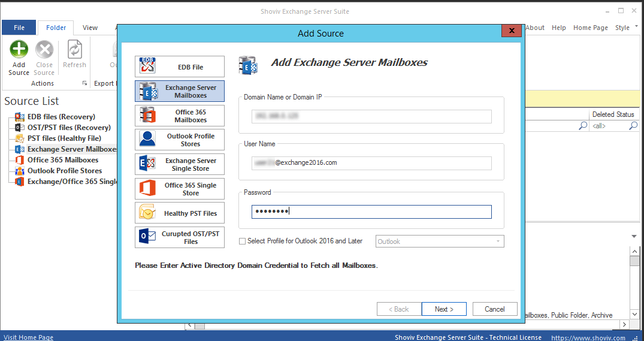Click the horizontal scrollbar right arrow

[x=624, y=325]
